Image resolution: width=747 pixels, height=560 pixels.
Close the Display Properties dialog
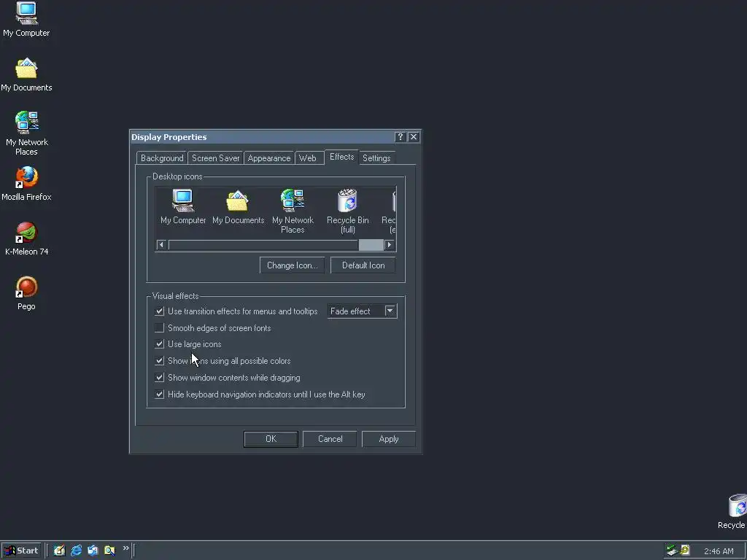point(414,137)
